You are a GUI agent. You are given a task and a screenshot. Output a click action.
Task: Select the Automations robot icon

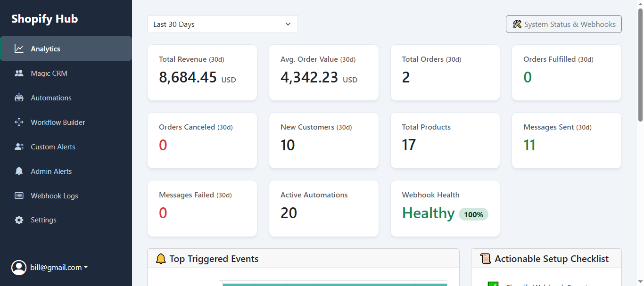[19, 98]
